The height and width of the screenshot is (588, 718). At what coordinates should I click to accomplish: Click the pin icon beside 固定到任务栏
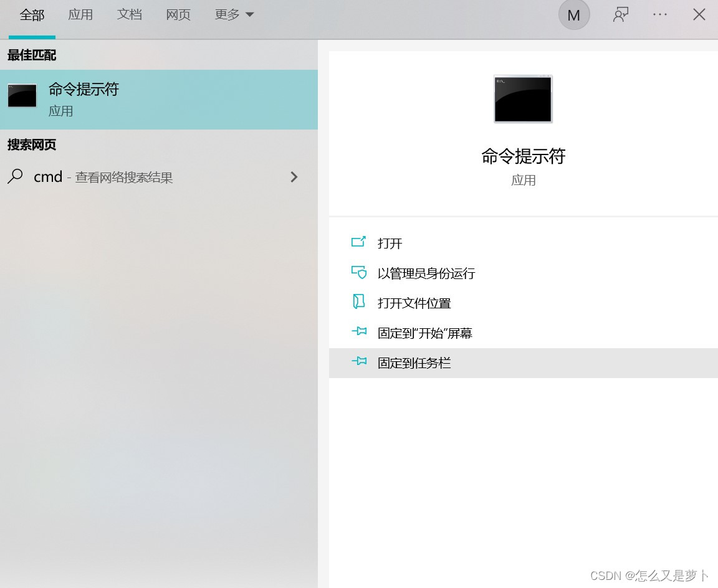pos(359,361)
